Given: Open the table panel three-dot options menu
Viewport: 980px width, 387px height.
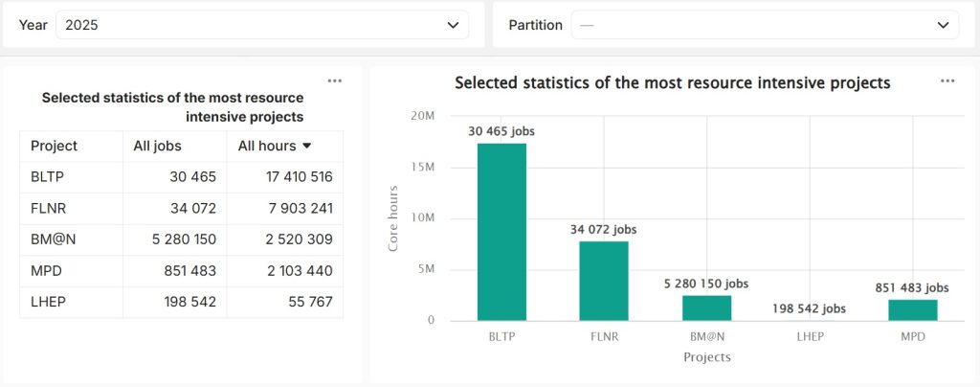Looking at the screenshot, I should pyautogui.click(x=335, y=81).
